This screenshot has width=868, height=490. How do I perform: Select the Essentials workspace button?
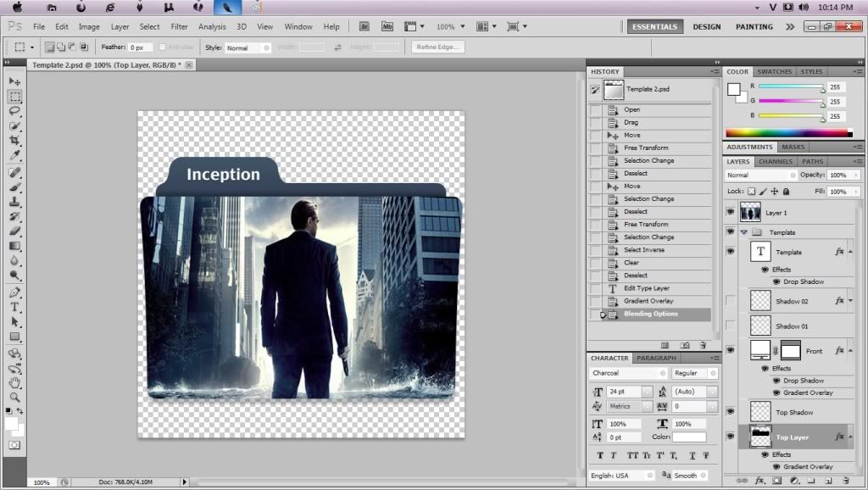pos(655,26)
